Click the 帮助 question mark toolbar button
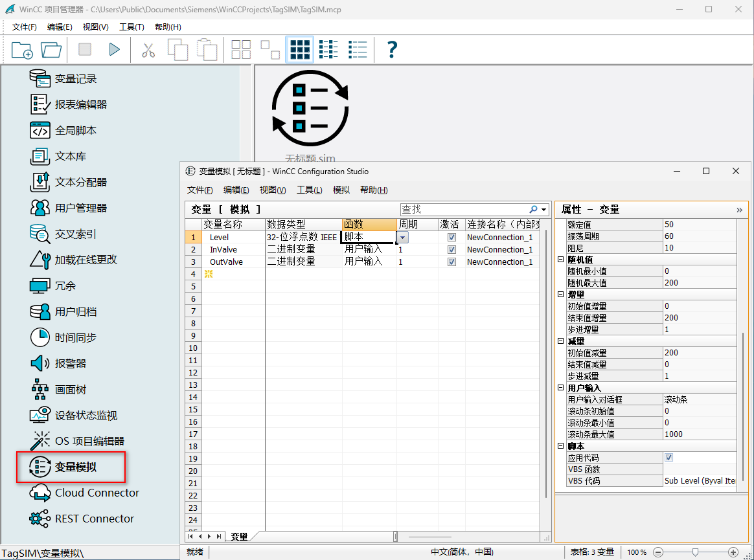 [391, 49]
